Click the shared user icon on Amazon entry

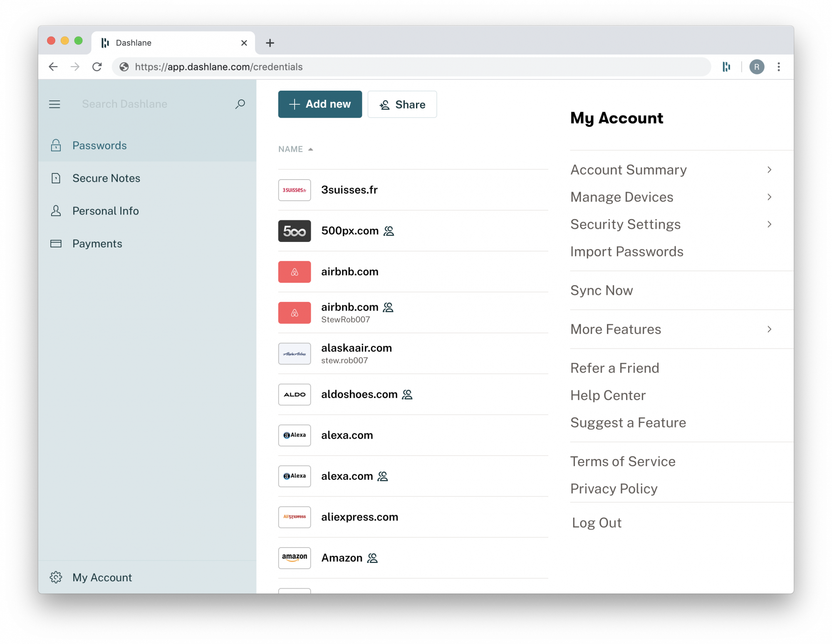[374, 558]
